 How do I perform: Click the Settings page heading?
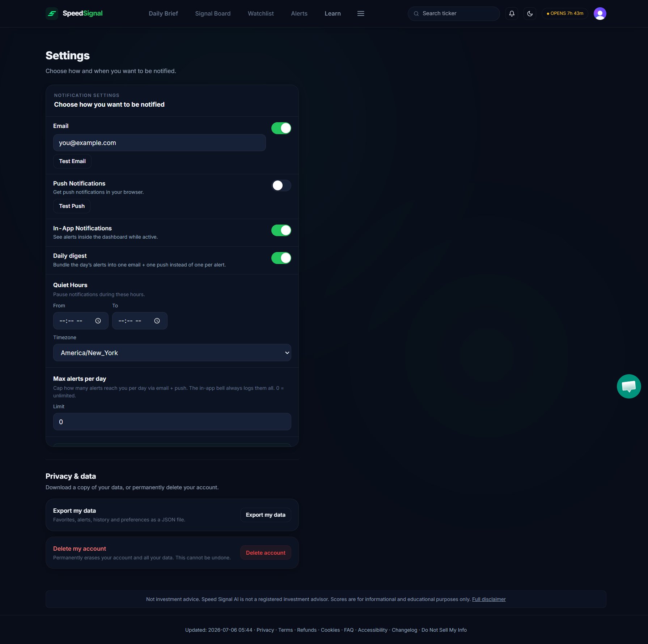[x=68, y=56]
